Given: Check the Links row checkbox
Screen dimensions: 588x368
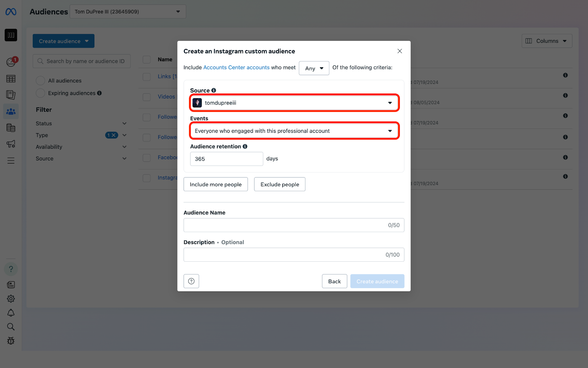Looking at the screenshot, I should (147, 77).
